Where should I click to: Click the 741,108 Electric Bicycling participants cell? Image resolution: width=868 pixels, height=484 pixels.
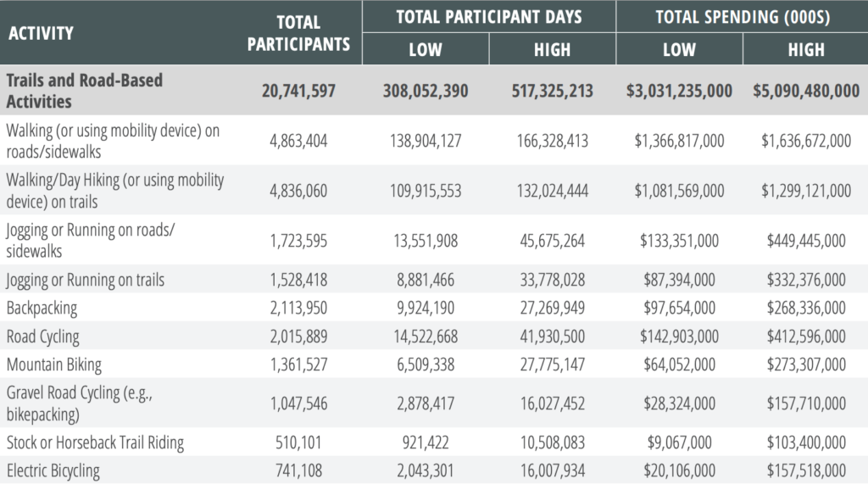(298, 470)
